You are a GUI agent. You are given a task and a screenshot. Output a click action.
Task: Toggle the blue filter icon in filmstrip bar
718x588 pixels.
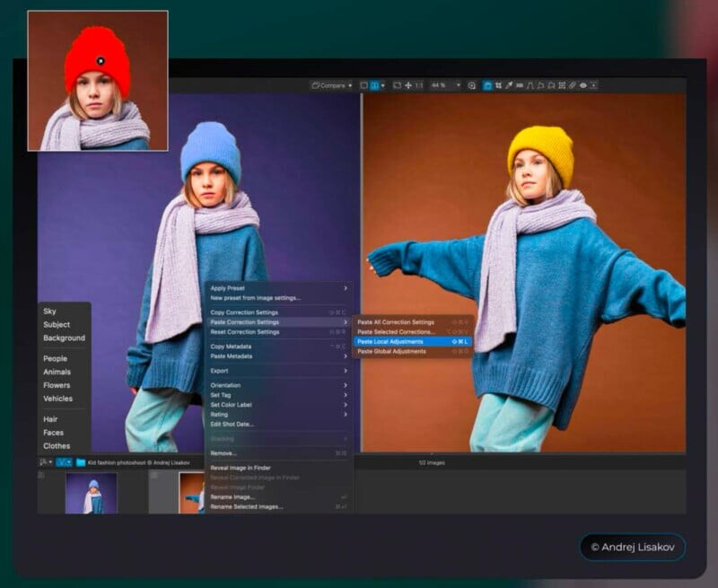(x=63, y=462)
